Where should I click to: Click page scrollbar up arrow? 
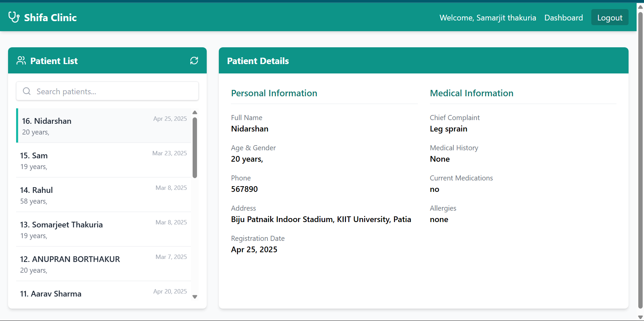pos(640,7)
